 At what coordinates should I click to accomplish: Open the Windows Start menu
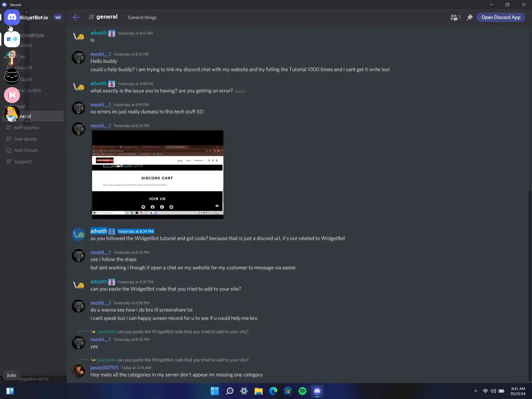[215, 391]
